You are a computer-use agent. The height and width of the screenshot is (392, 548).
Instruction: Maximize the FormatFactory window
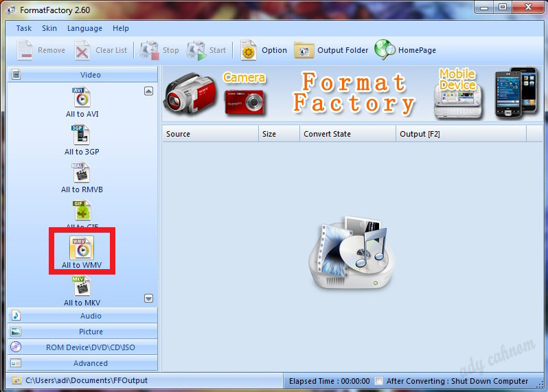pyautogui.click(x=503, y=8)
